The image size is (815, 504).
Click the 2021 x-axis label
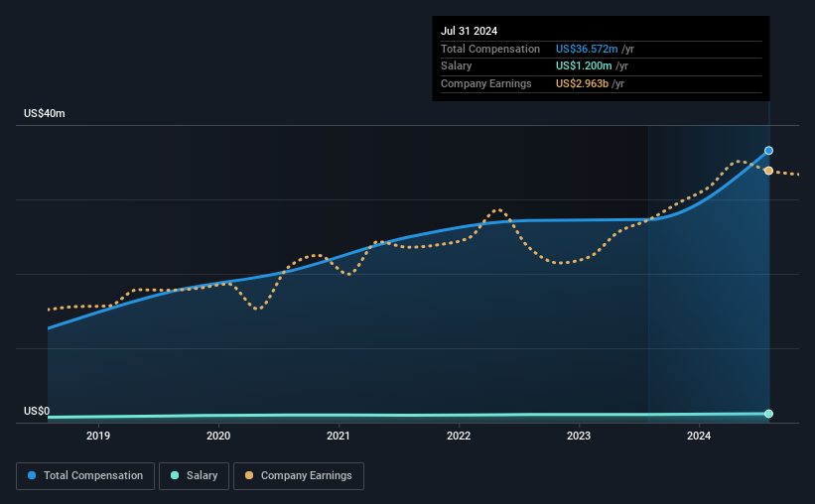coord(339,436)
